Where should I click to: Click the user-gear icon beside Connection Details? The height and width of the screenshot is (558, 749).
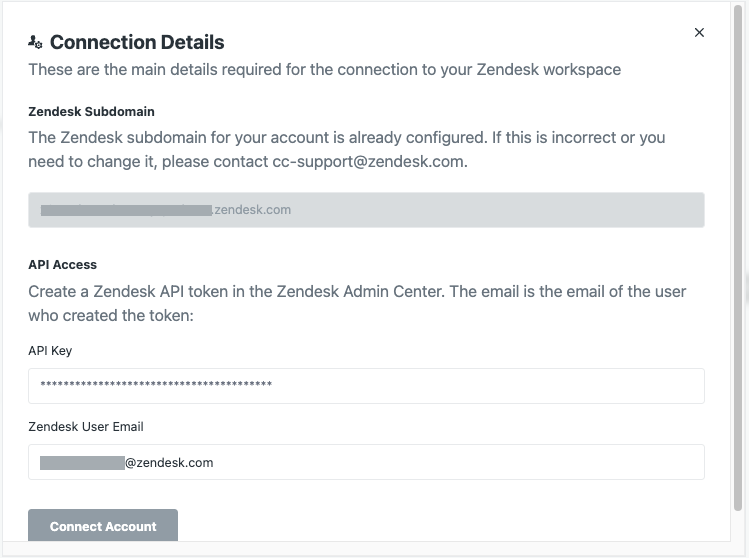tap(35, 42)
